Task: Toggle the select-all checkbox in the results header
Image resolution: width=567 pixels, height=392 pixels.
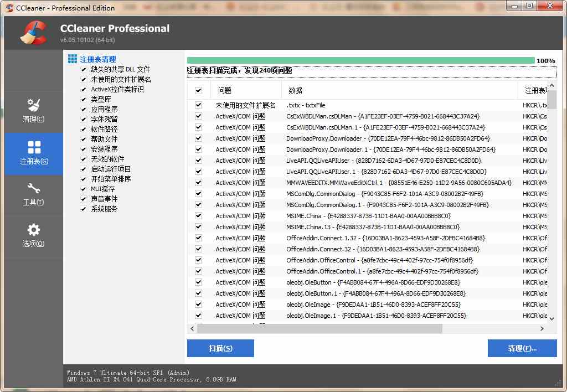Action: pos(198,90)
